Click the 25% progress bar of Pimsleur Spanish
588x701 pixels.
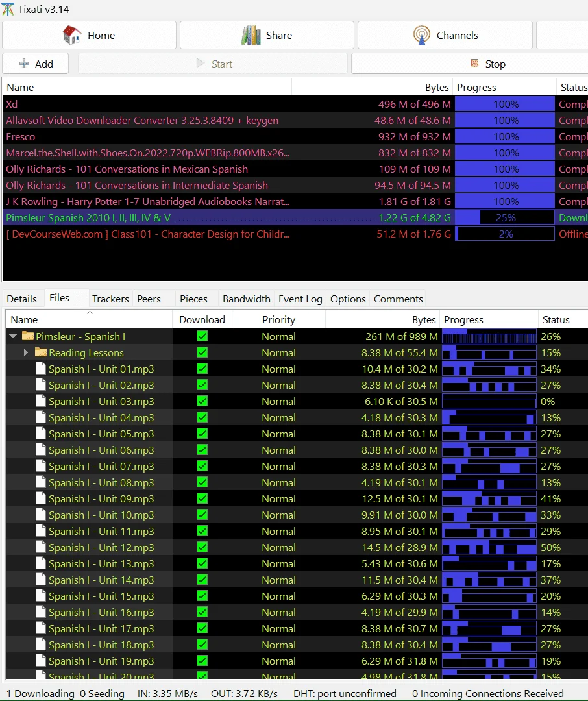click(x=505, y=217)
